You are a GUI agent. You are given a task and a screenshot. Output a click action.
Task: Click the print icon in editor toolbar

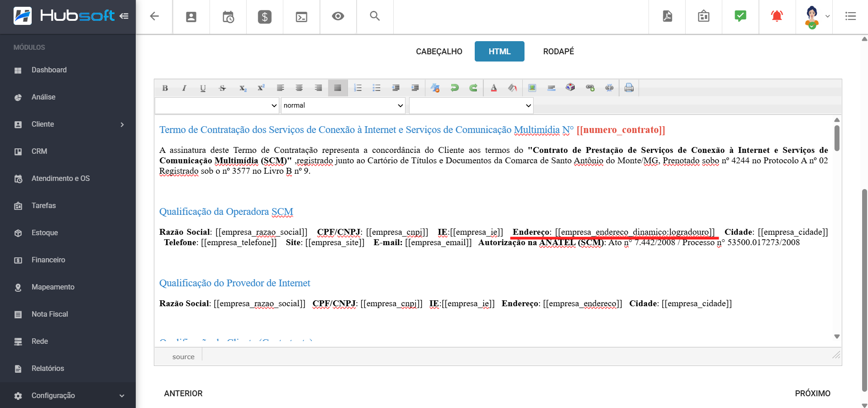[x=629, y=88]
